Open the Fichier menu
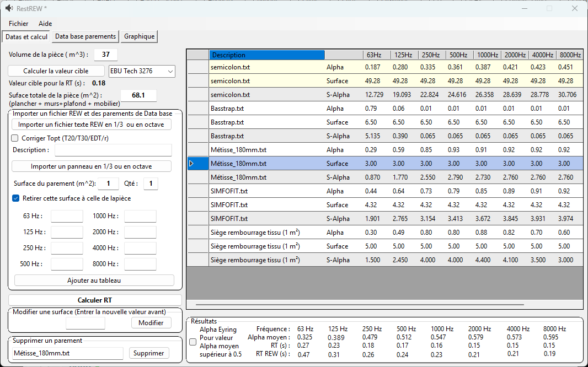This screenshot has width=588, height=367. click(18, 24)
